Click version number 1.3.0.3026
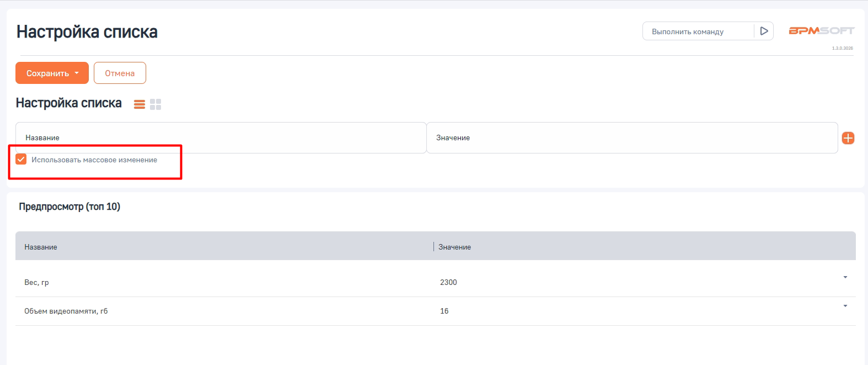This screenshot has height=365, width=868. 842,48
